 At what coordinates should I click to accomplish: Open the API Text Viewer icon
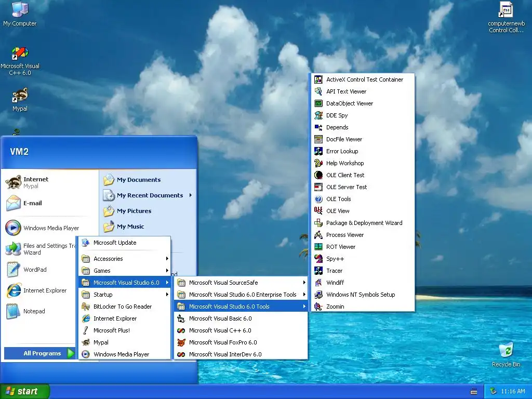(x=318, y=91)
